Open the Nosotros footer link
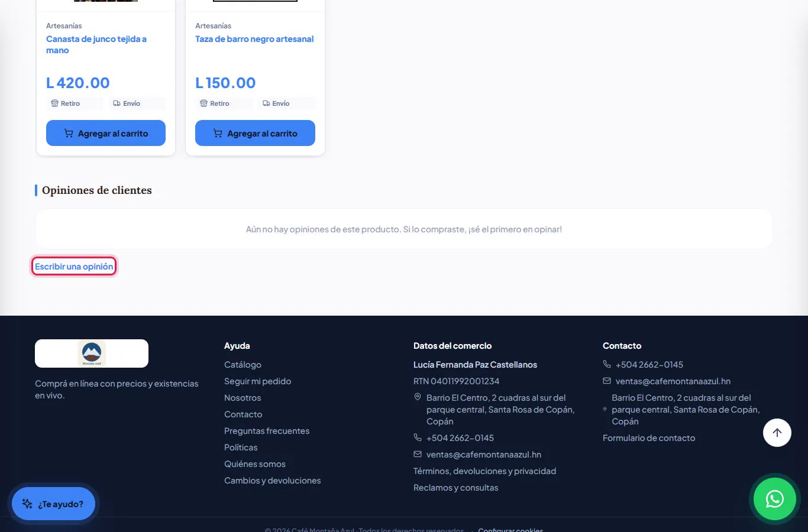 243,398
